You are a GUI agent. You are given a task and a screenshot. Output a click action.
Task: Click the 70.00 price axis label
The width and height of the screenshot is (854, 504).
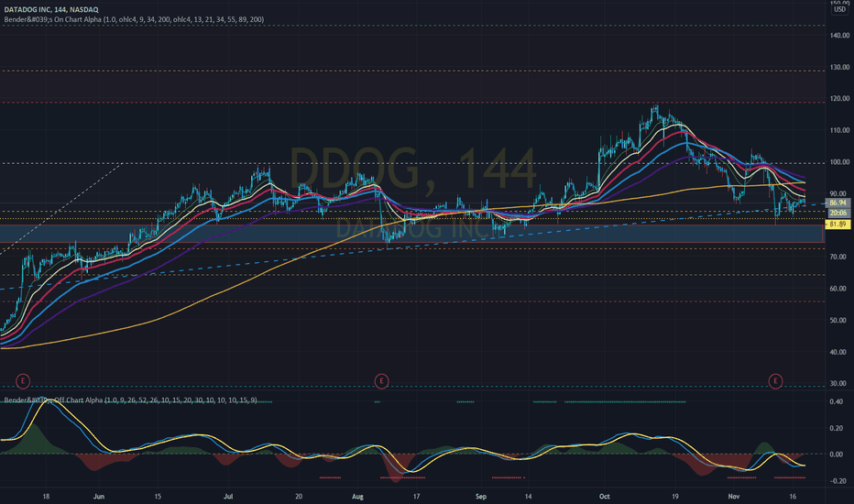[x=839, y=257]
